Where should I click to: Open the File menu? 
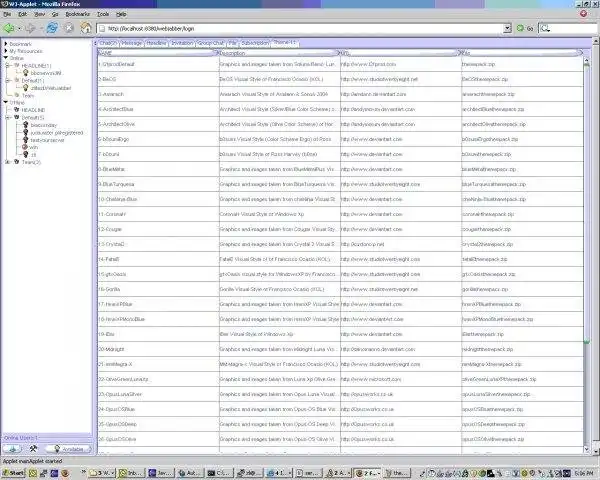coord(7,14)
